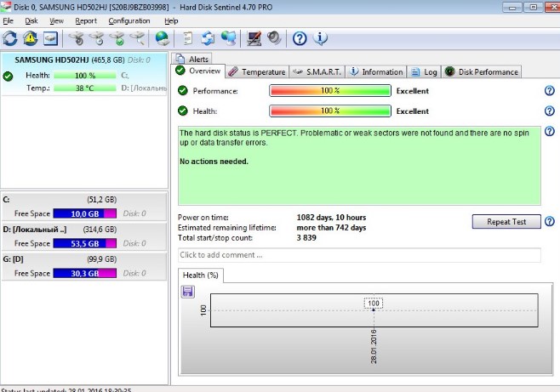Click the C: free space 10,0 GB bar

[x=84, y=213]
